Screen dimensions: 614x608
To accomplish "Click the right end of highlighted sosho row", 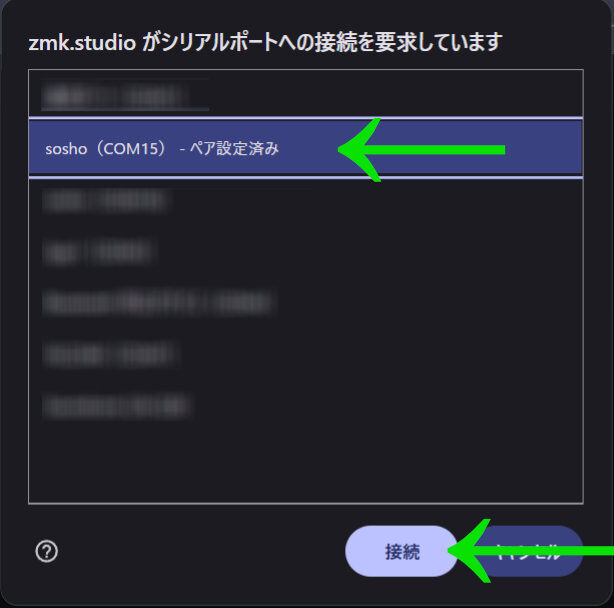I will pyautogui.click(x=548, y=148).
